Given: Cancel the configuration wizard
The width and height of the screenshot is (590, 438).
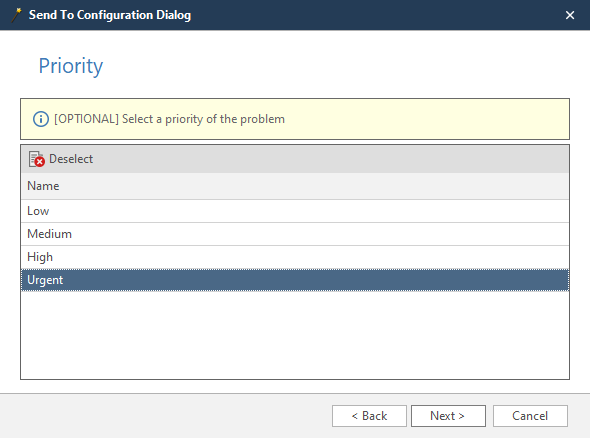Looking at the screenshot, I should 530,416.
